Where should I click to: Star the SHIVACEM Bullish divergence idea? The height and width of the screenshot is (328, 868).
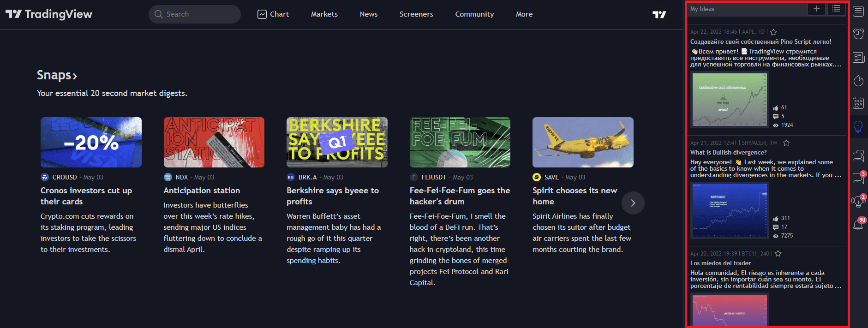[787, 143]
